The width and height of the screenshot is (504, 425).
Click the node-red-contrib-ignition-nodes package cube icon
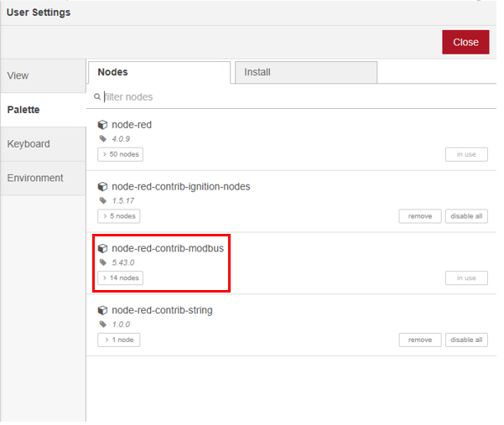(x=102, y=187)
